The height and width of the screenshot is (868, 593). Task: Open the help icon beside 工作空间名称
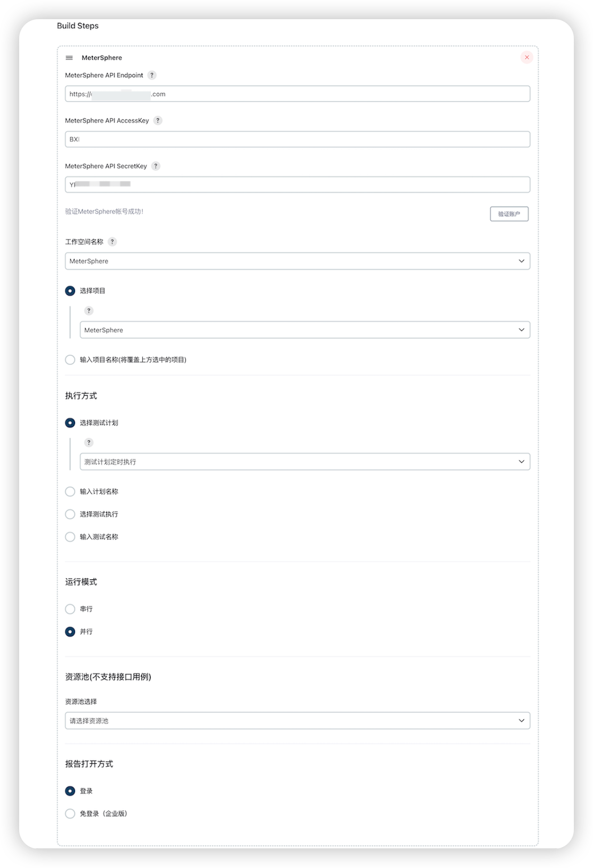click(112, 242)
